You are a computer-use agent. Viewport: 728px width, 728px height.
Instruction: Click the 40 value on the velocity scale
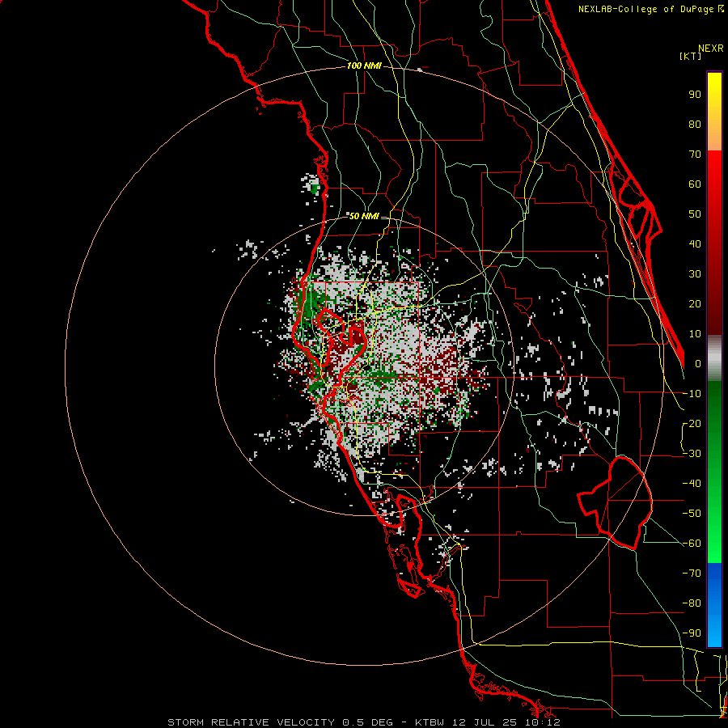[x=695, y=243]
